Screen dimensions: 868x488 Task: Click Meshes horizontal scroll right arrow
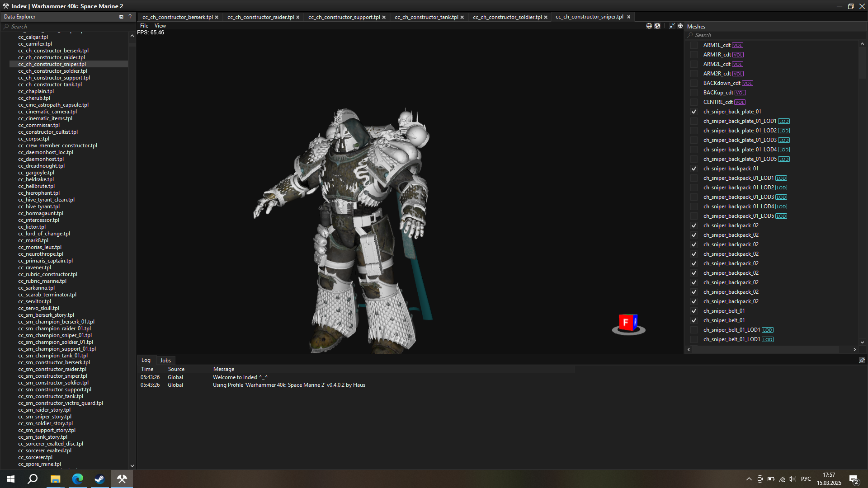pyautogui.click(x=854, y=349)
